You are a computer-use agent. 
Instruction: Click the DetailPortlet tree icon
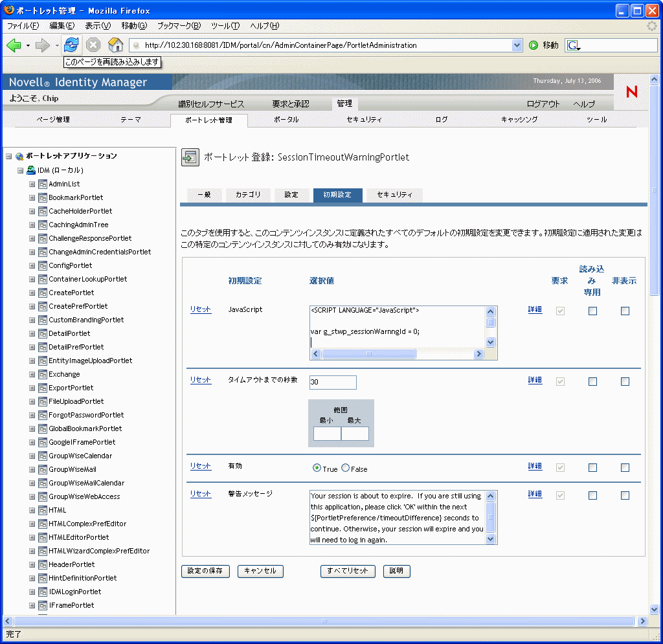coord(42,334)
